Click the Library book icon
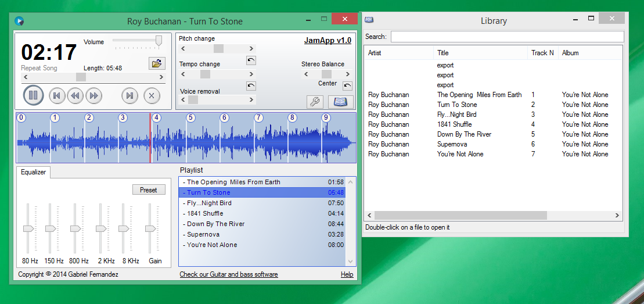The height and width of the screenshot is (304, 644). (340, 102)
